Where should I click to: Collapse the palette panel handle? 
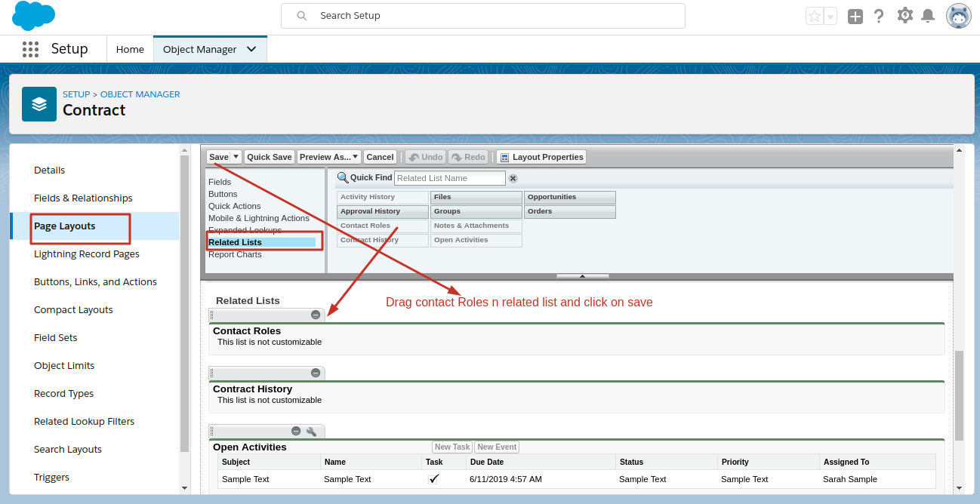coord(582,276)
